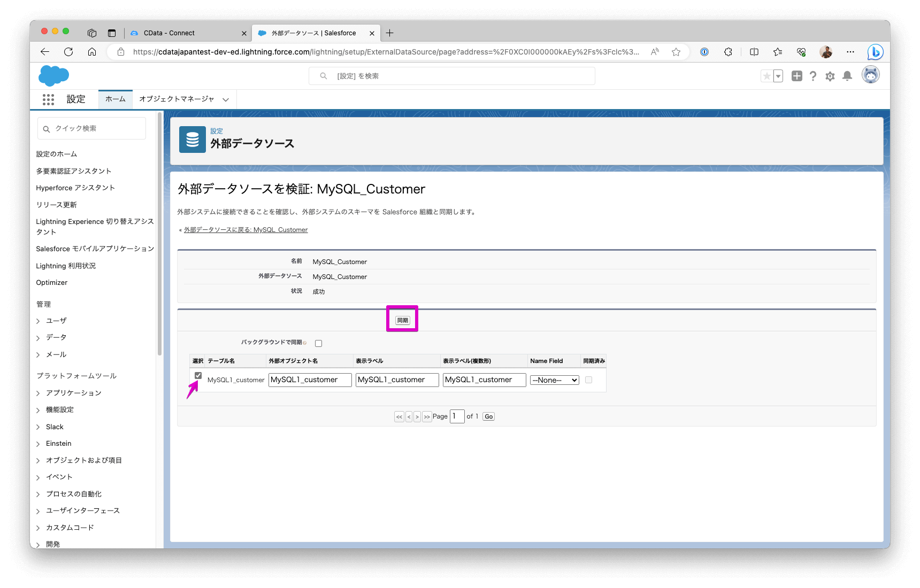920x588 pixels.
Task: Open the App Launcher grid icon
Action: 48,99
